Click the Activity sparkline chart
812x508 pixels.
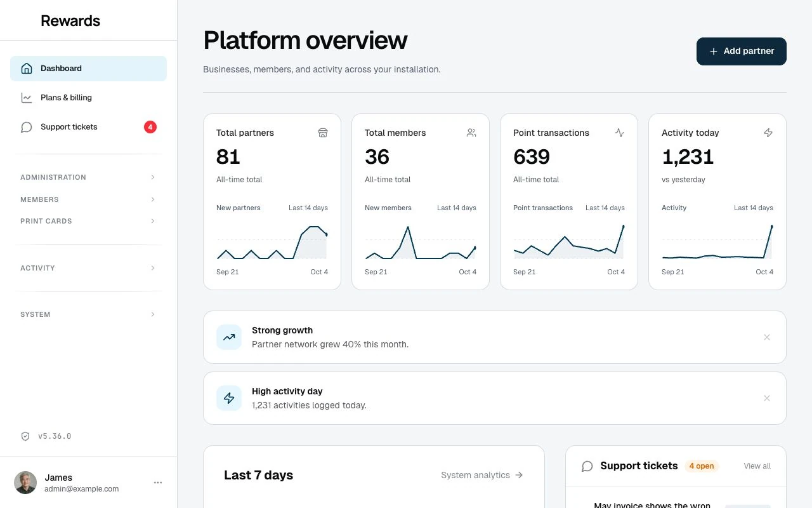point(717,242)
